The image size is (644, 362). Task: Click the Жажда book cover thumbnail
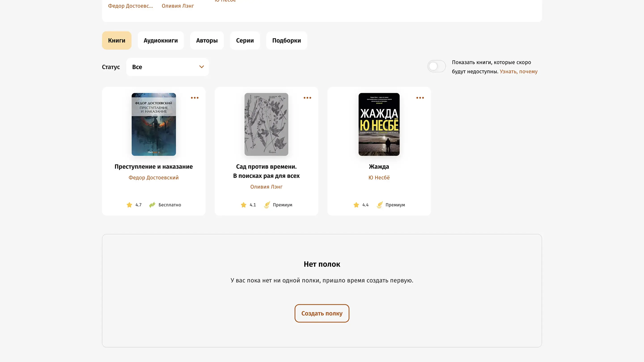tap(379, 124)
